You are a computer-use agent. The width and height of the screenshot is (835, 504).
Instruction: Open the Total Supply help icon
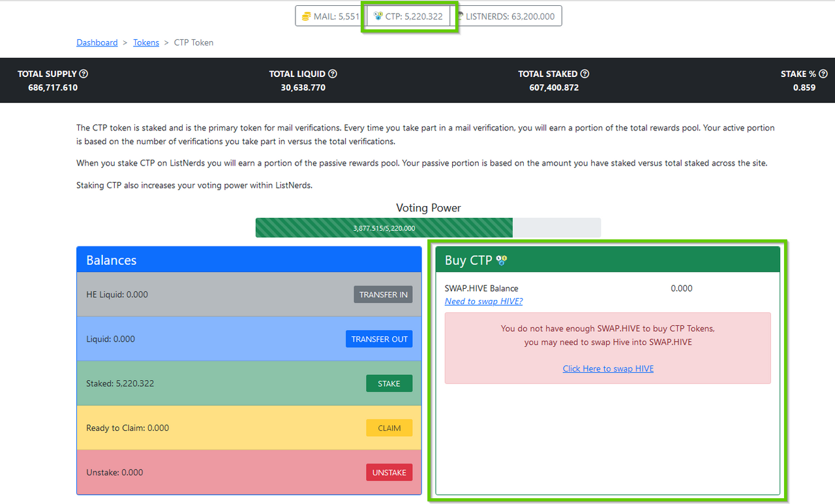[83, 74]
